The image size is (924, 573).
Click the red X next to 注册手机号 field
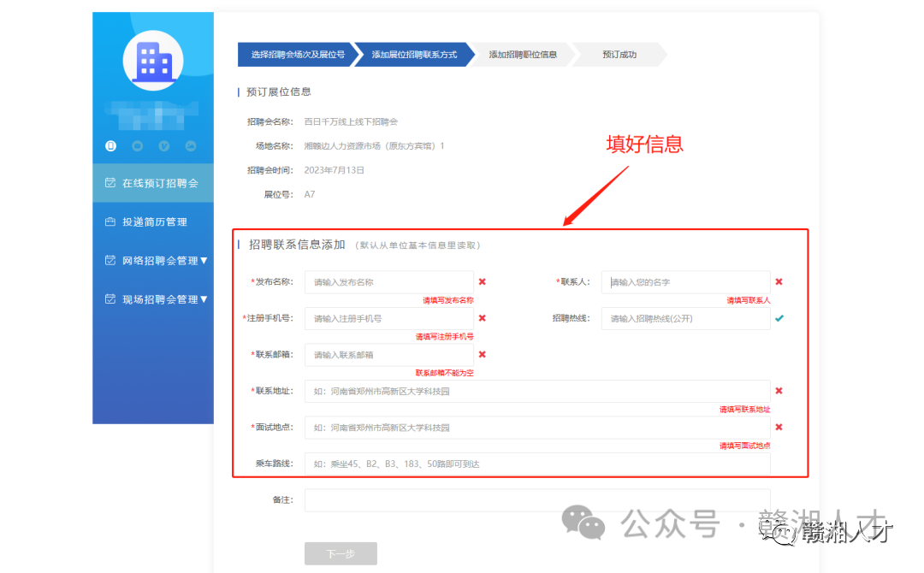point(482,318)
